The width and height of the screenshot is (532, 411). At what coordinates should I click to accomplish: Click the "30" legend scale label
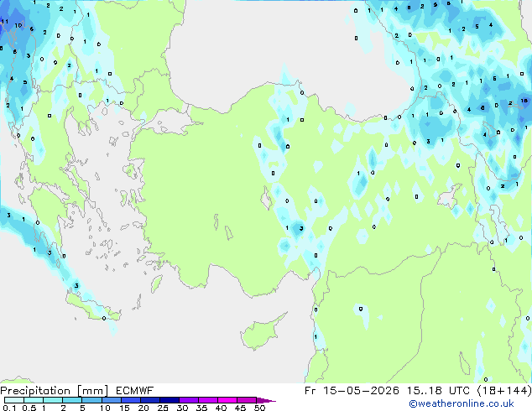[x=182, y=408]
